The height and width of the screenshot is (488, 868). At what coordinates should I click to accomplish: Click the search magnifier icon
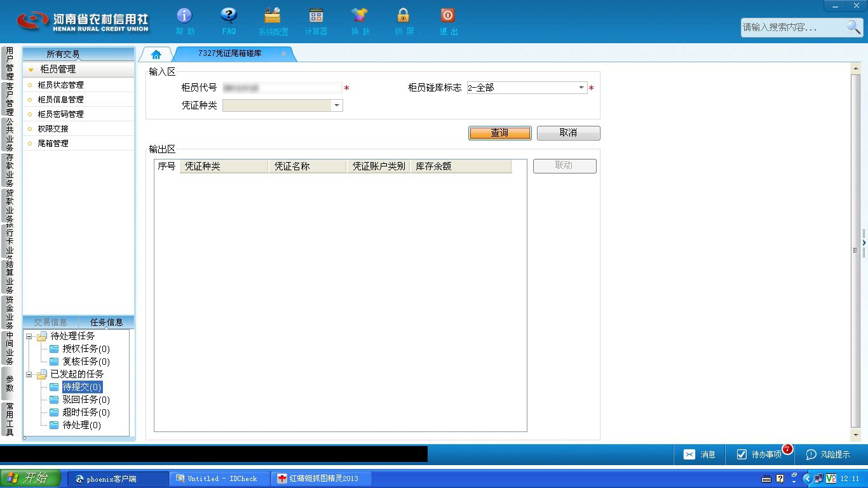tap(853, 27)
